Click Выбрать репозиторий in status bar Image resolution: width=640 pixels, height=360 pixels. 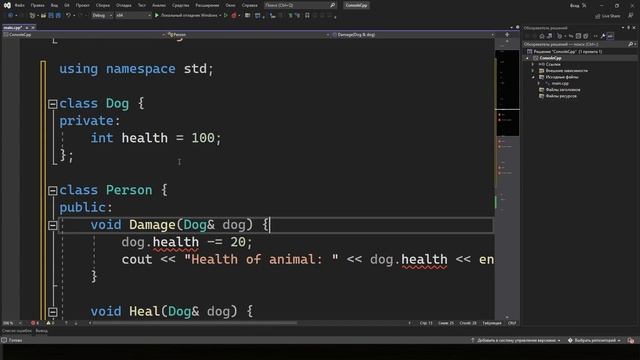(x=594, y=340)
